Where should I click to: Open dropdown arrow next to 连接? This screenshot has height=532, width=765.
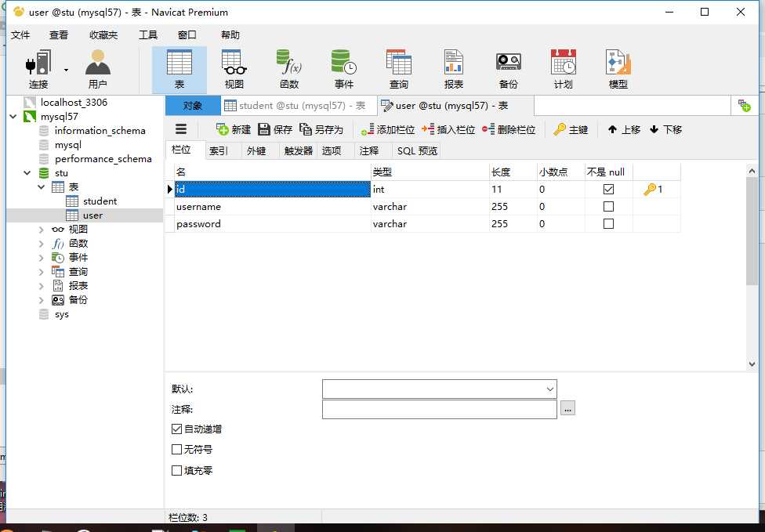coord(66,70)
